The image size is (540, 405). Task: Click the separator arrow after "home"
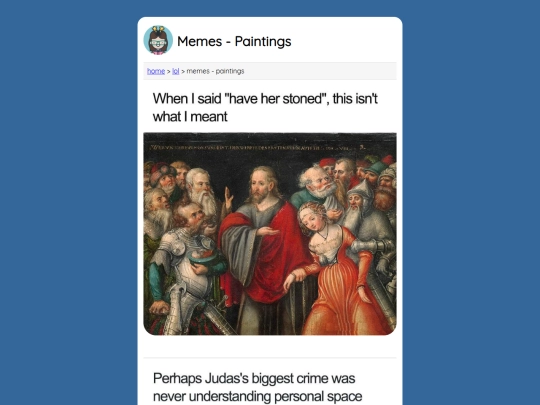[169, 72]
